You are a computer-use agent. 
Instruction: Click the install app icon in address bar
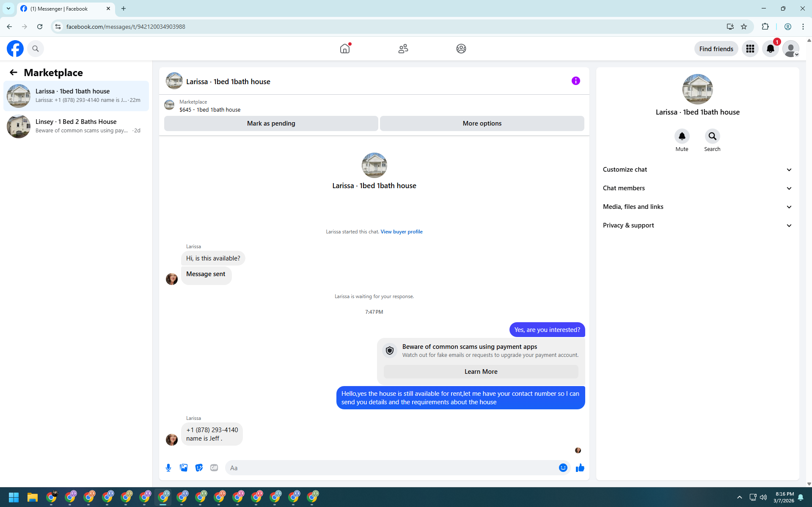click(730, 27)
